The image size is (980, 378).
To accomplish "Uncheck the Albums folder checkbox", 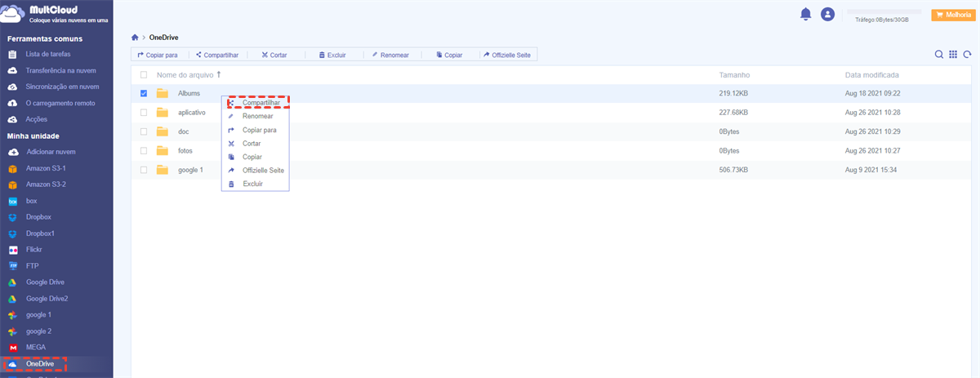I will [144, 93].
